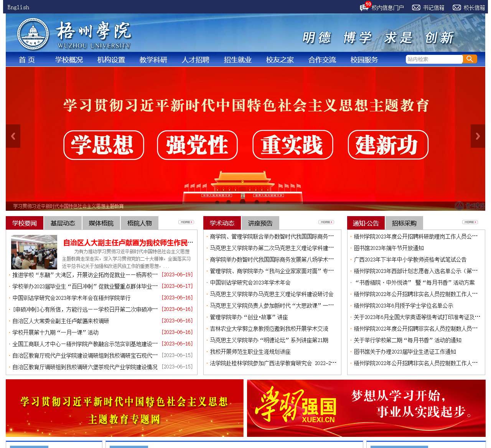
Task: Open 马克思主义学院举办“明德论坛”系列讲座第21期
Action: pyautogui.click(x=269, y=340)
